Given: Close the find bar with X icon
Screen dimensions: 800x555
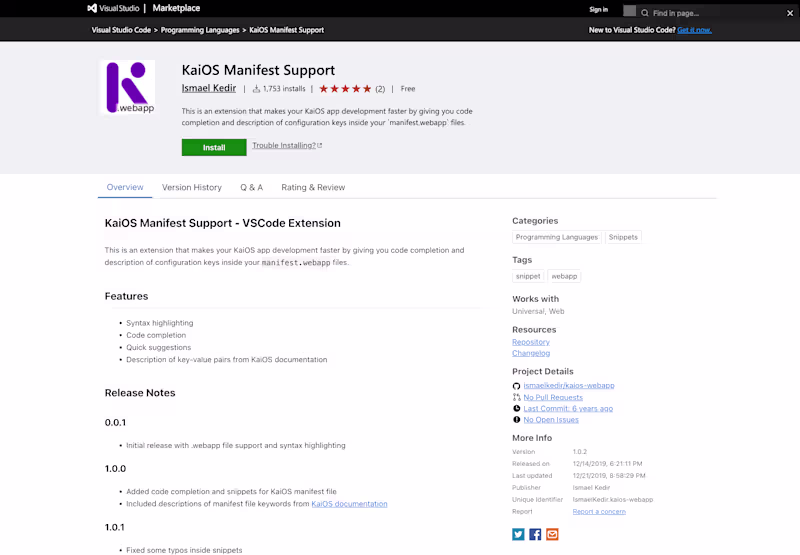Looking at the screenshot, I should (x=790, y=13).
